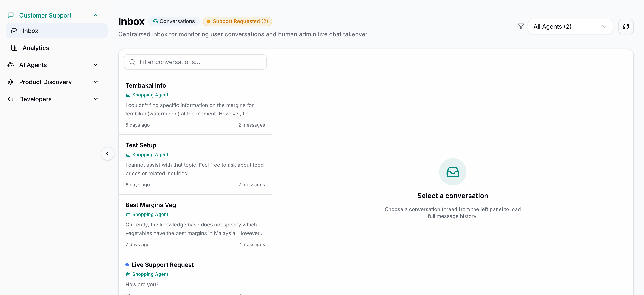Expand the AI Agents section chevron

[x=96, y=65]
